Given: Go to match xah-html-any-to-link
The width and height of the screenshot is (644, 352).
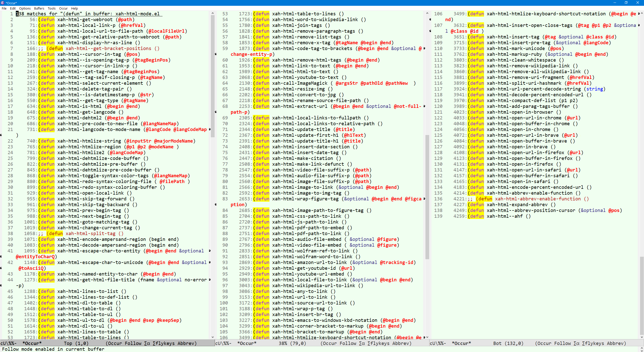Looking at the screenshot, I should (300, 291).
